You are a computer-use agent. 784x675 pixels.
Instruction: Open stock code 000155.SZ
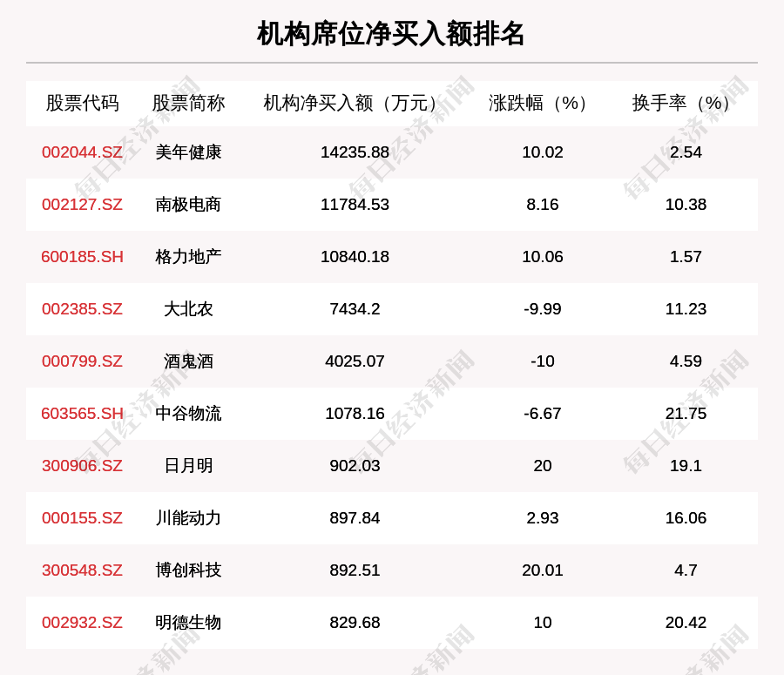[x=83, y=518]
